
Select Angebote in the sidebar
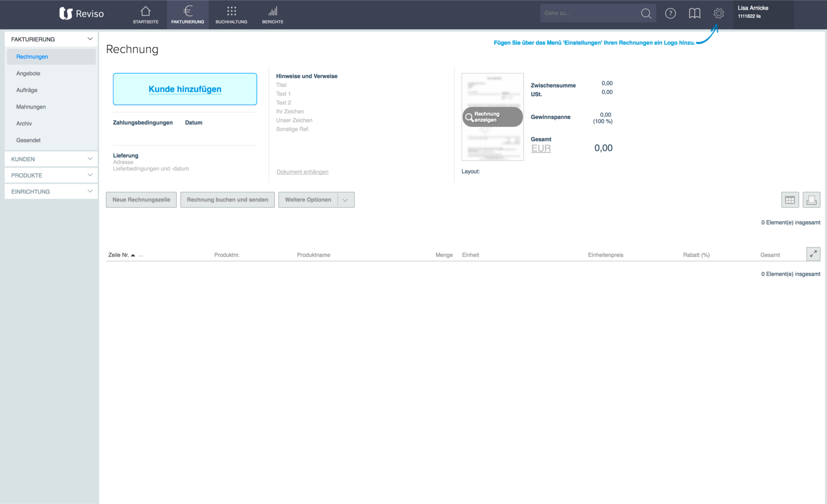[28, 73]
